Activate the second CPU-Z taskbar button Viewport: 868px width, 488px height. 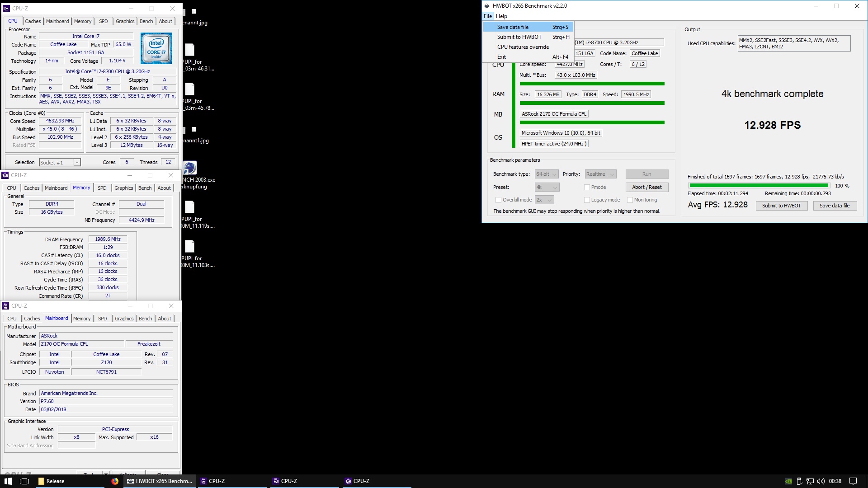pos(305,481)
